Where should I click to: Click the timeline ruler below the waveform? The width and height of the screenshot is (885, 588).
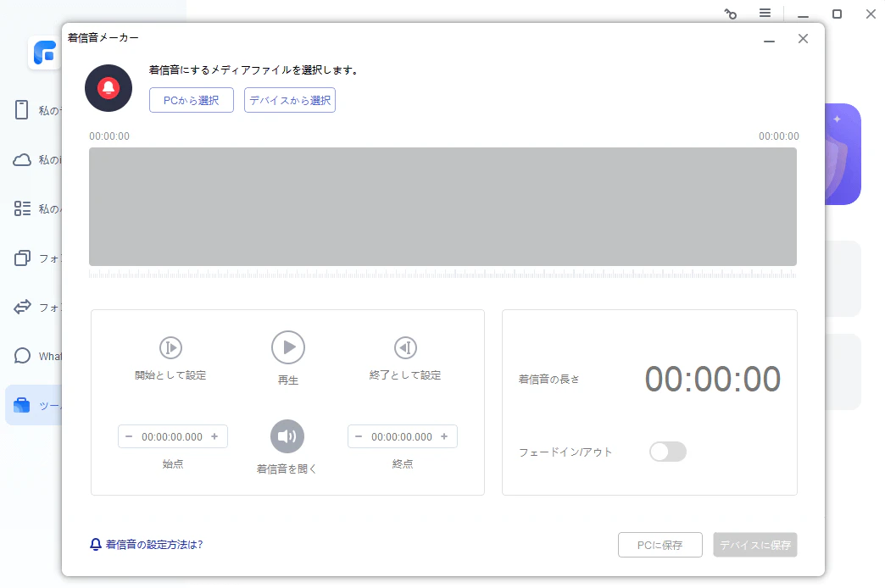(x=442, y=275)
